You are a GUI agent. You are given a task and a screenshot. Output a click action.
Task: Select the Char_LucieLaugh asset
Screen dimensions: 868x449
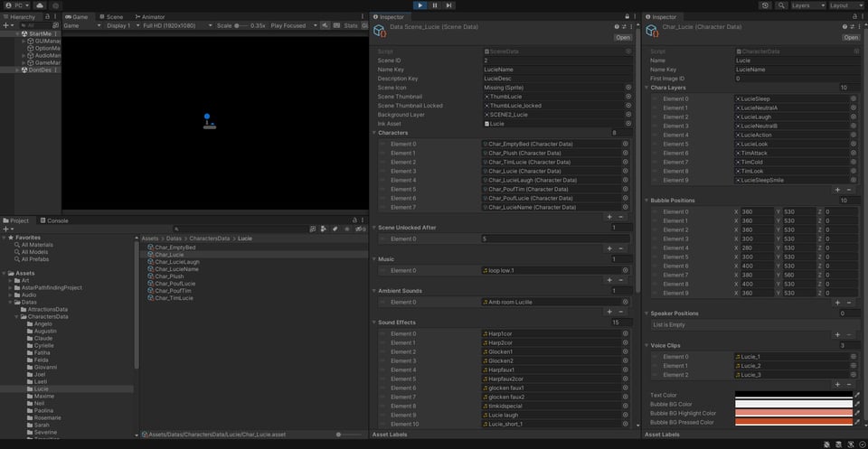[x=176, y=262]
